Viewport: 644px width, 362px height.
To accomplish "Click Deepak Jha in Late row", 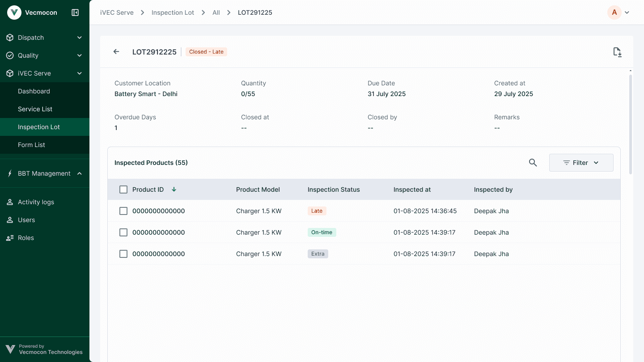I will tap(491, 211).
